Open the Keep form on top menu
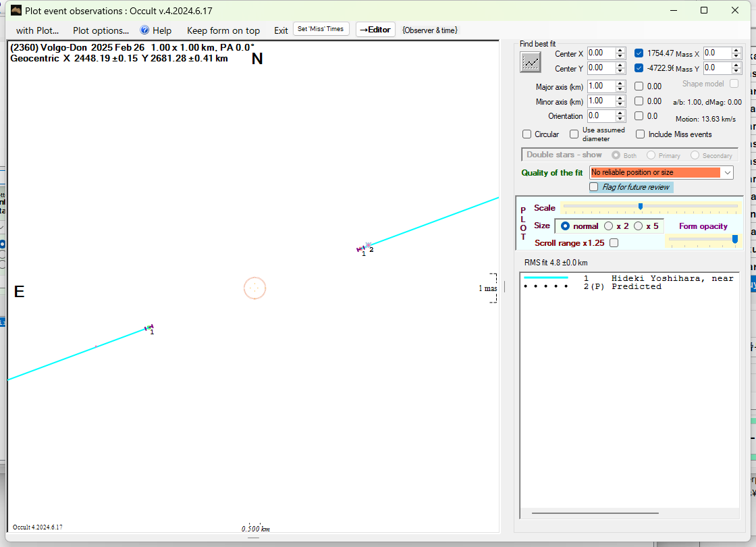This screenshot has height=547, width=756. coord(223,30)
